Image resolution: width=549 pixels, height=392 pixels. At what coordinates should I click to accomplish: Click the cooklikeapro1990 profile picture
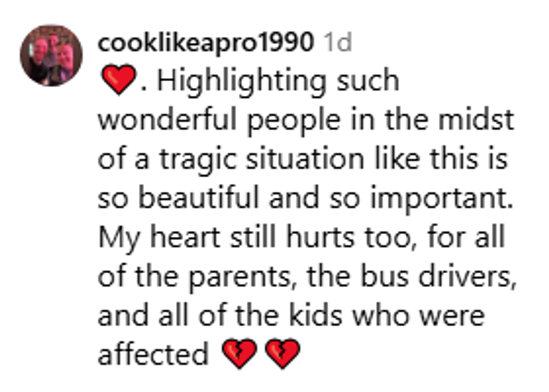[x=51, y=55]
